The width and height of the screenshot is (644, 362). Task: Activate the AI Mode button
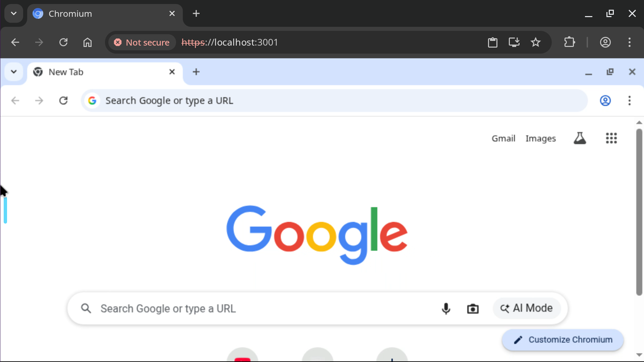[x=527, y=308]
